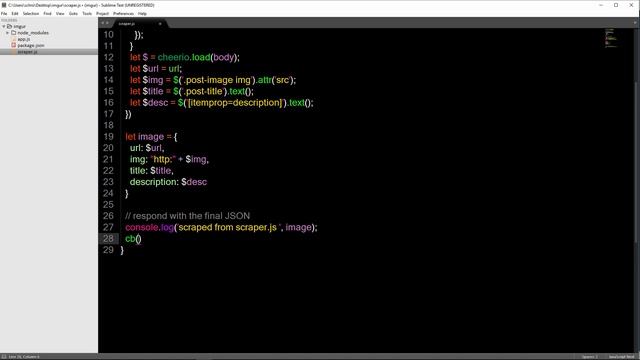Screen dimensions: 640x360
Task: Open app.js from the sidebar
Action: coord(24,39)
